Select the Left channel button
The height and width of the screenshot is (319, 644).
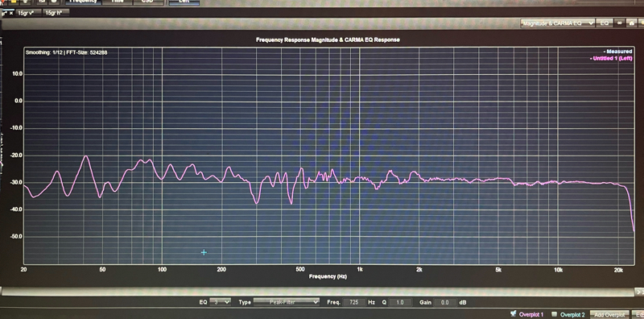[184, 2]
